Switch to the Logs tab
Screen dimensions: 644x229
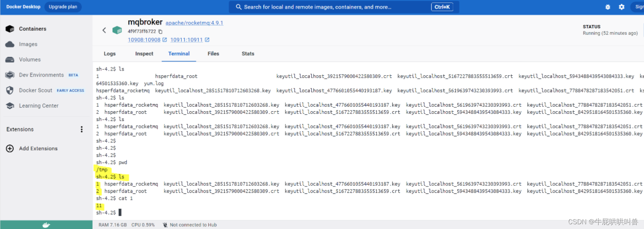(110, 53)
